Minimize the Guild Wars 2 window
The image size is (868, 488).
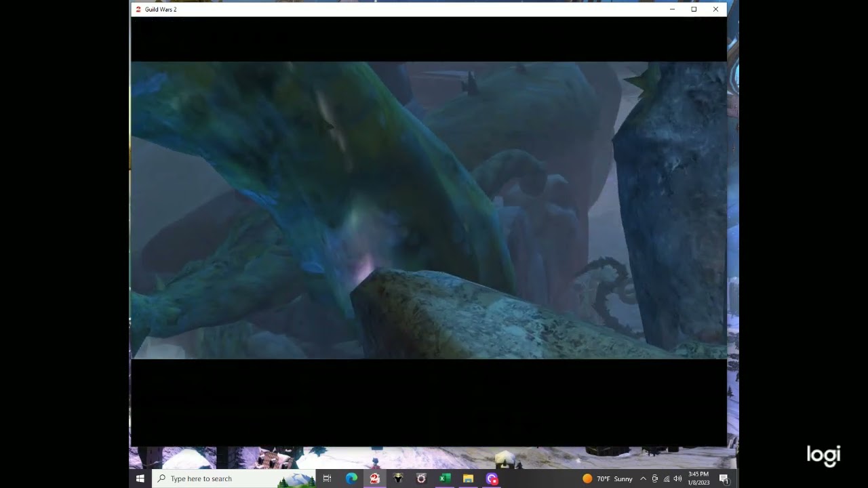(672, 9)
